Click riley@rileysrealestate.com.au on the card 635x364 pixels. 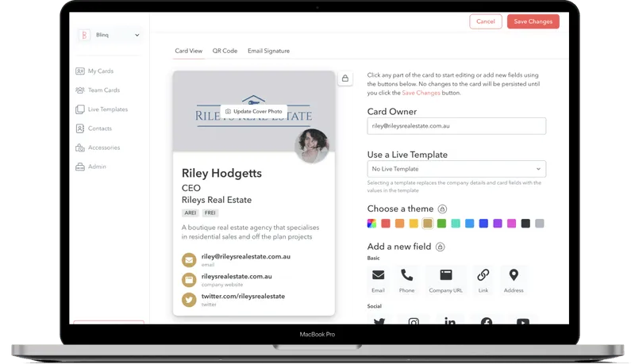(246, 257)
